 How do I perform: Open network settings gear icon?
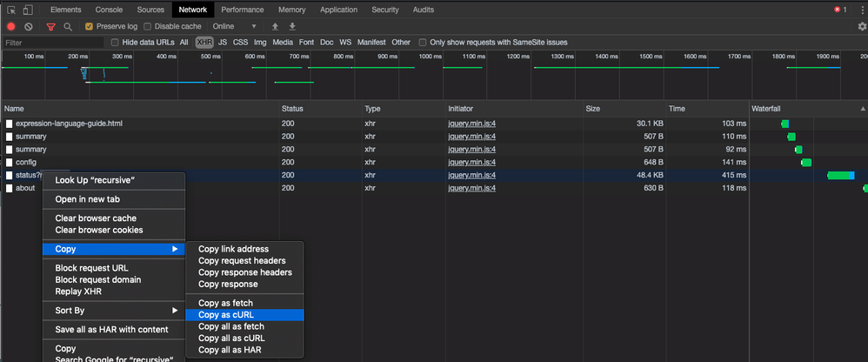862,26
